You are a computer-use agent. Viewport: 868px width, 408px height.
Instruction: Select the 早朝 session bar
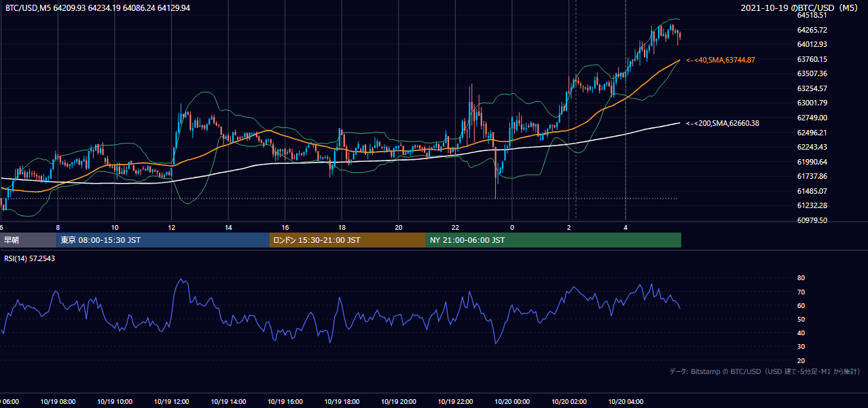[28, 240]
